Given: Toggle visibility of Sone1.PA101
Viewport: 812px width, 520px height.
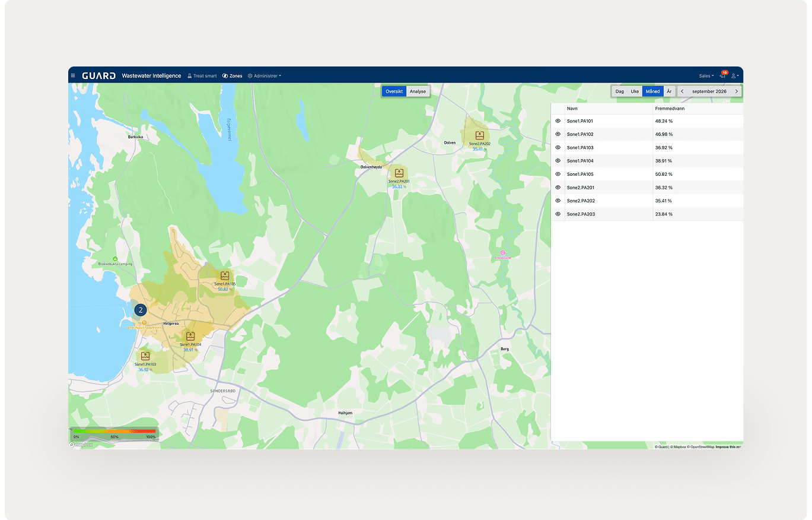Looking at the screenshot, I should click(x=558, y=121).
